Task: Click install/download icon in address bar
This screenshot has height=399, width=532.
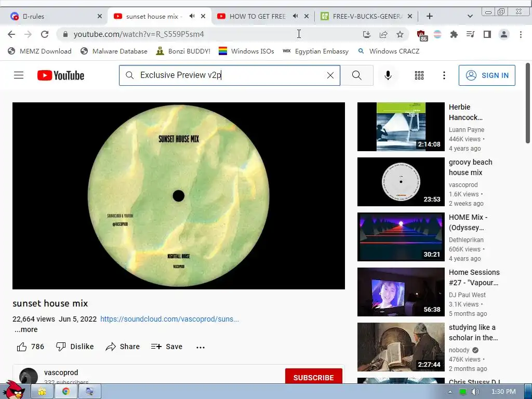Action: coord(366,34)
